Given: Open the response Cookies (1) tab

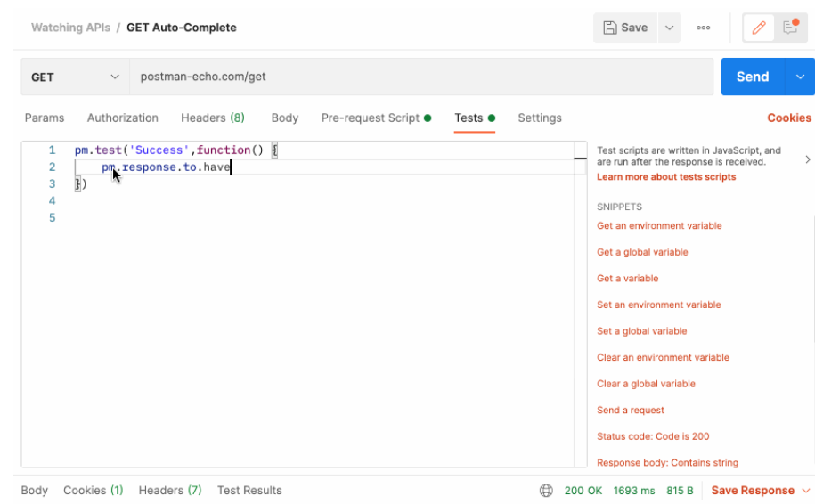Looking at the screenshot, I should 93,490.
